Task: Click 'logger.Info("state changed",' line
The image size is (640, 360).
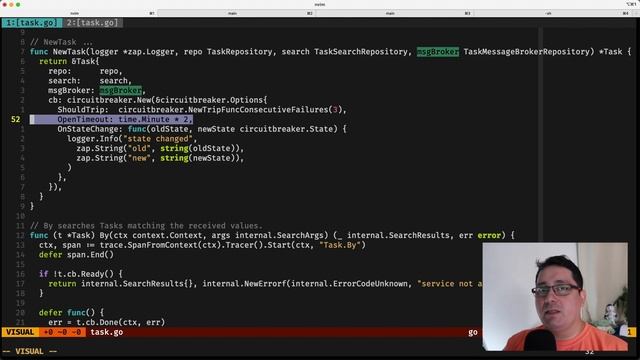Action: (132, 139)
